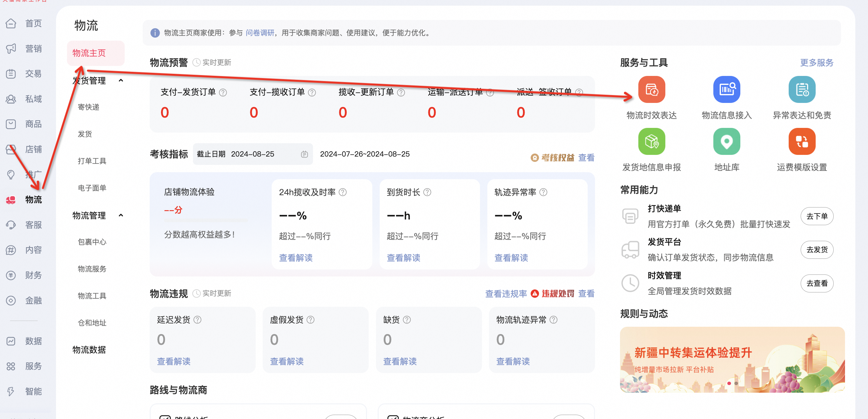This screenshot has width=868, height=419.
Task: Open 电子面单 submenu item
Action: (x=92, y=188)
